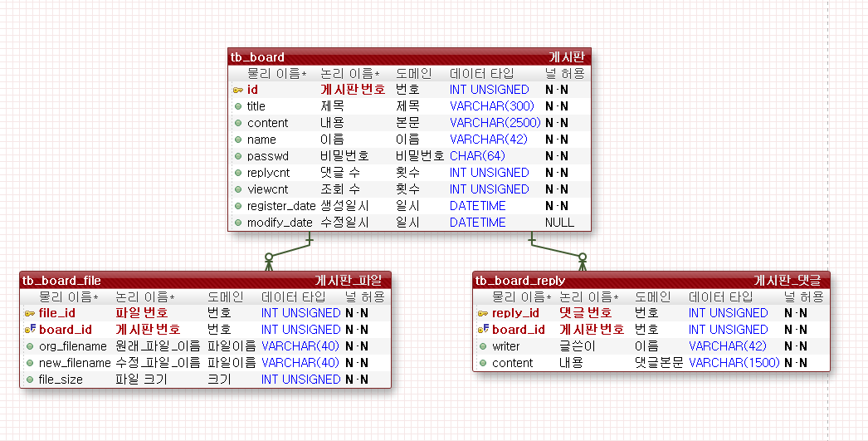
Task: Click the foreign key icon beside board_id in tb_board_reply
Action: (483, 329)
